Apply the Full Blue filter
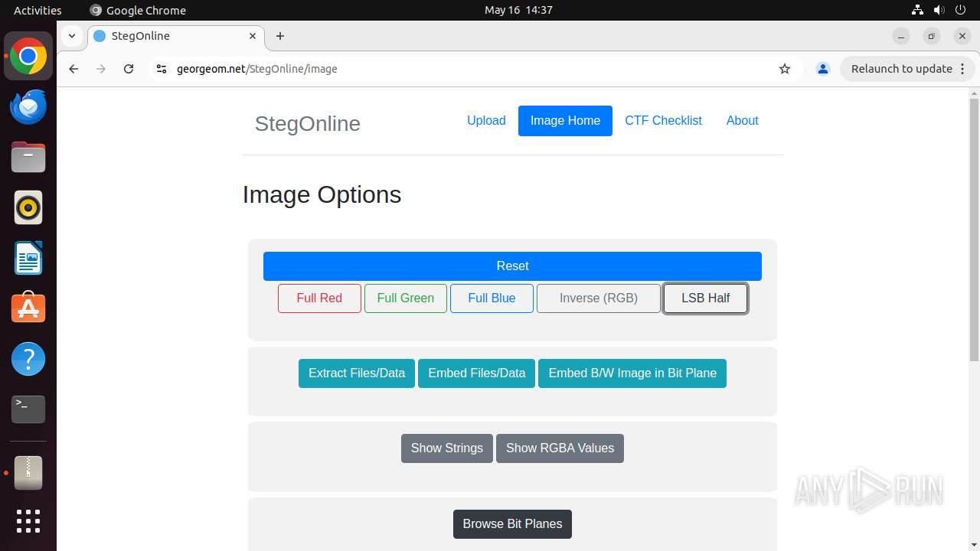 [x=492, y=298]
